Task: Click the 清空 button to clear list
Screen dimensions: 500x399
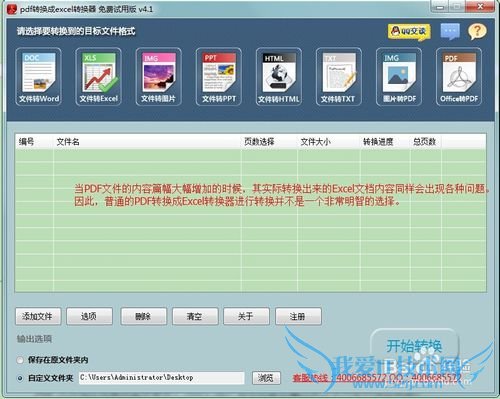Action: (x=195, y=316)
